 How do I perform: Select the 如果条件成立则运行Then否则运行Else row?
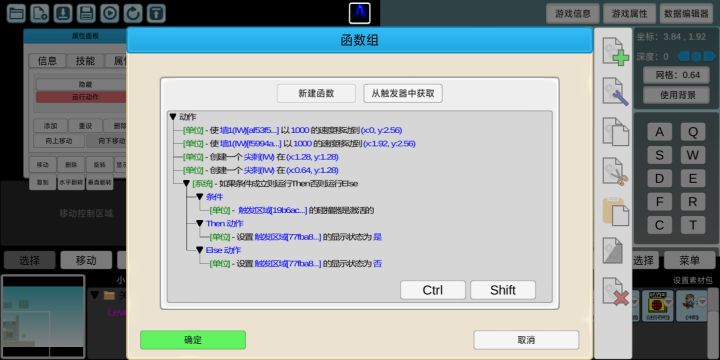tap(275, 184)
